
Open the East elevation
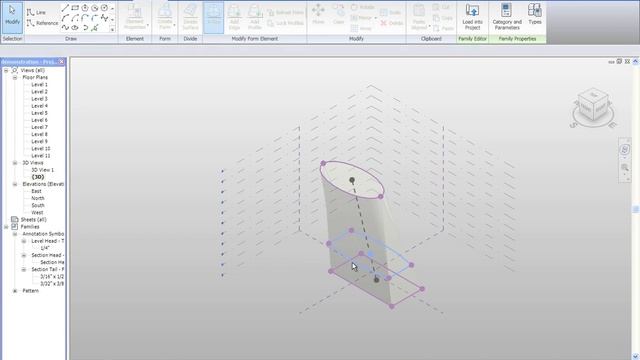[x=36, y=191]
